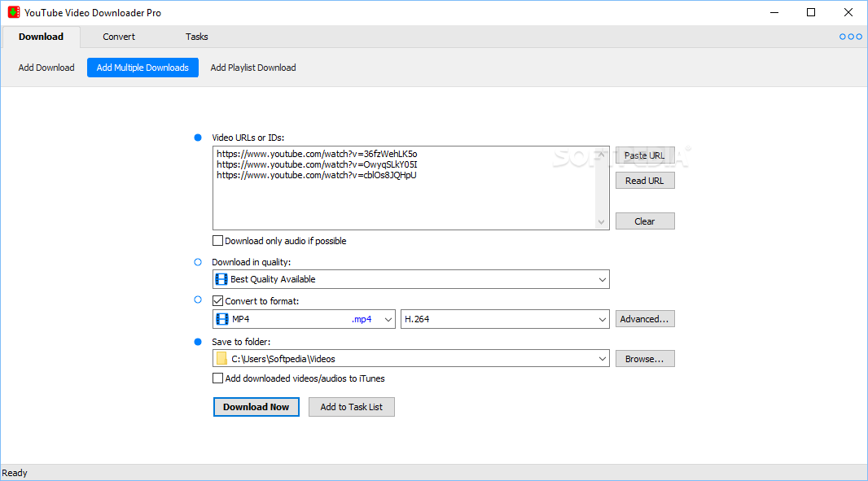The height and width of the screenshot is (481, 868).
Task: Click the URL ending in OwyqSLkY05I
Action: pyautogui.click(x=317, y=164)
